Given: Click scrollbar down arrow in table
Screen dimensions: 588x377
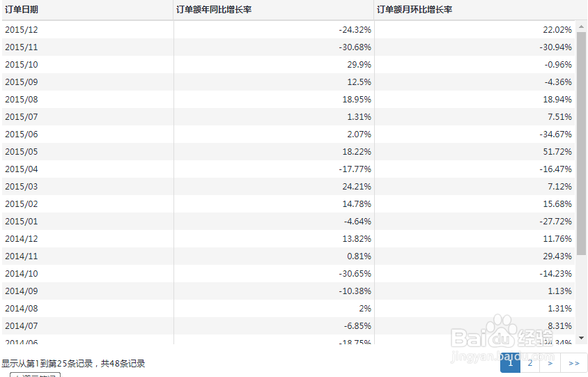Looking at the screenshot, I should click(x=582, y=339).
